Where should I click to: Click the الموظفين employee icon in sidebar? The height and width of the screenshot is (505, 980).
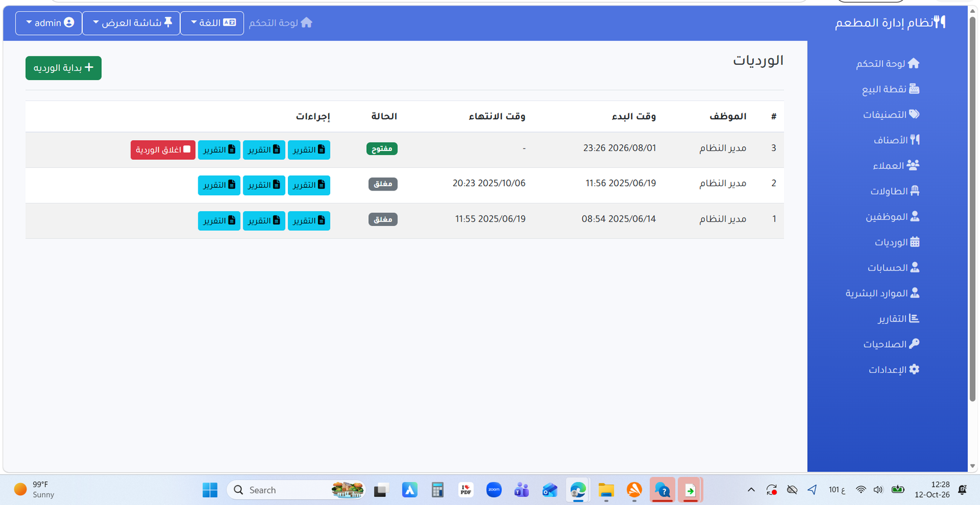click(914, 216)
